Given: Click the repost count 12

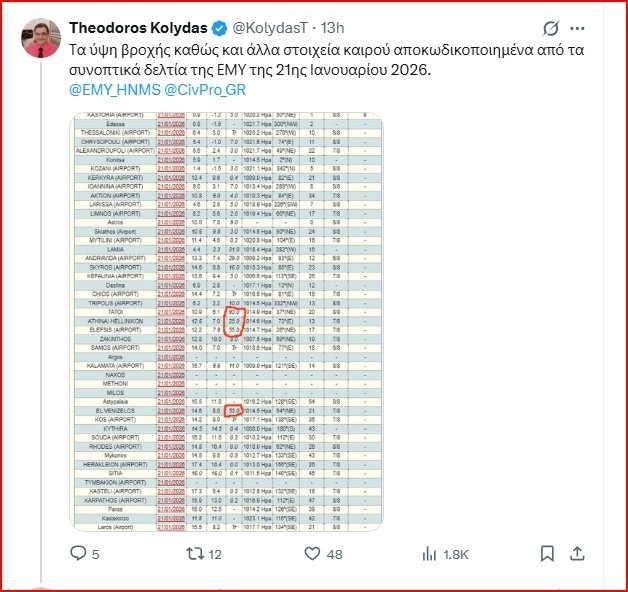Looking at the screenshot, I should [x=214, y=553].
